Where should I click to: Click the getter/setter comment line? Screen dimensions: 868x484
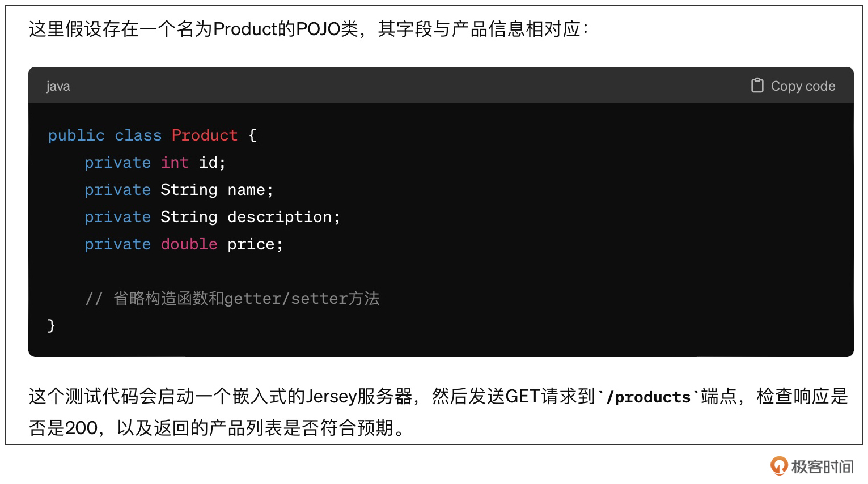232,299
